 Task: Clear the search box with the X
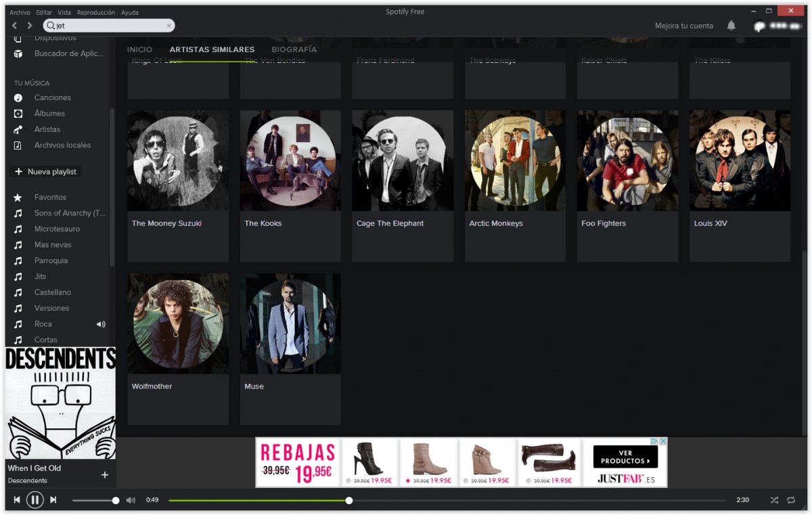click(x=168, y=26)
